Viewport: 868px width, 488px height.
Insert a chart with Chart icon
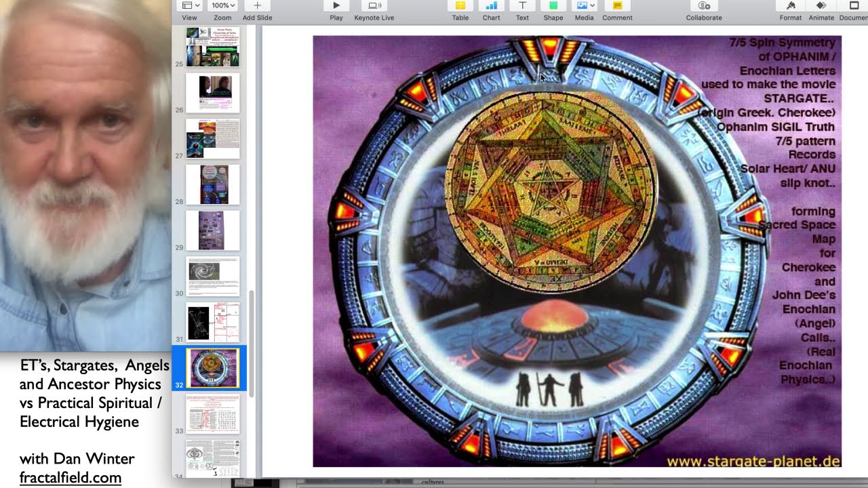491,6
